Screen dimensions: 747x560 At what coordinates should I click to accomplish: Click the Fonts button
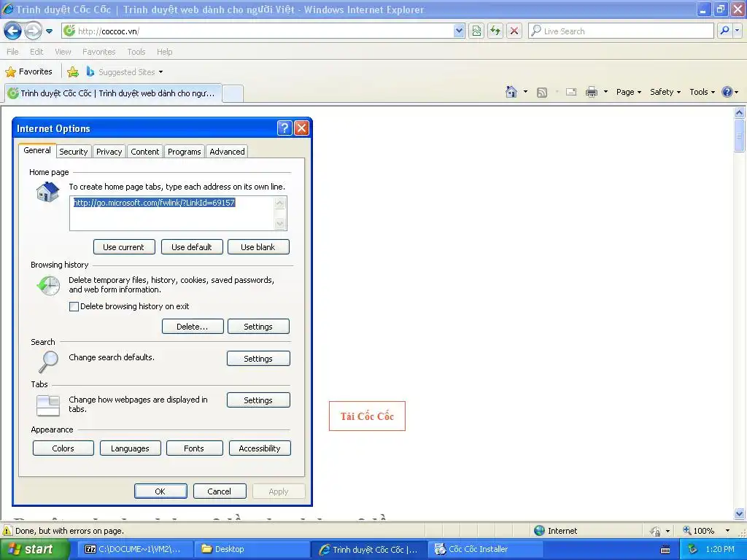(x=194, y=448)
